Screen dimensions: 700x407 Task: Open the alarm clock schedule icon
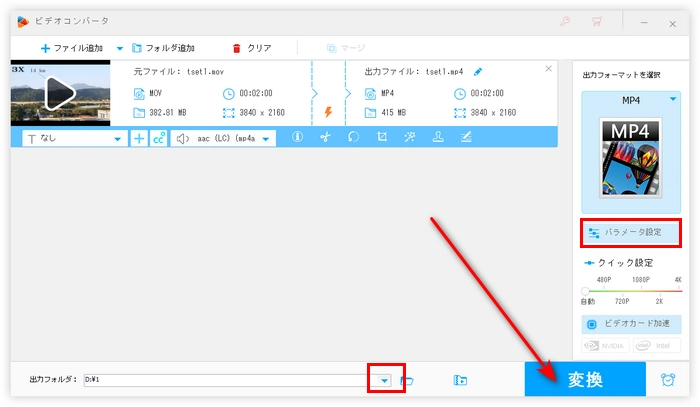668,380
